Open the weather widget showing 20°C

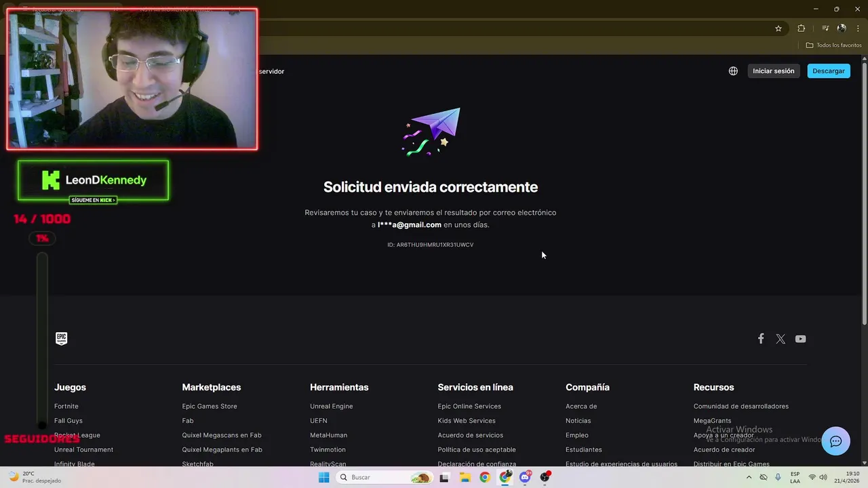(x=35, y=477)
